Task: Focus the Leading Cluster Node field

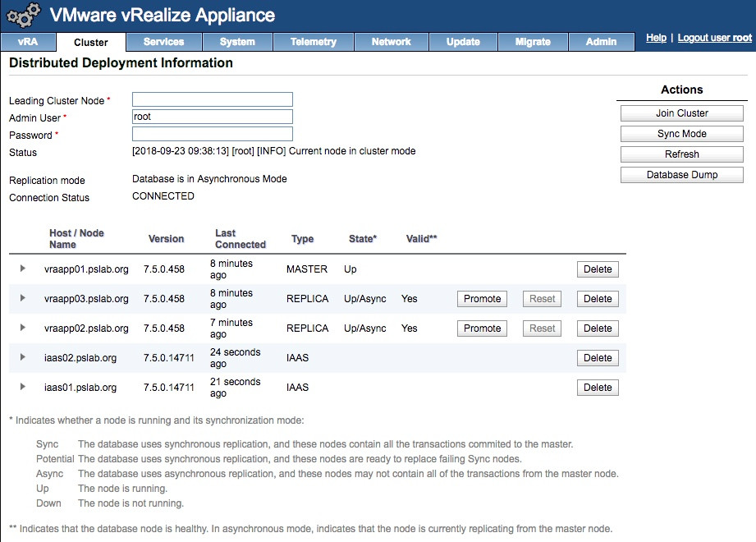Action: 213,99
